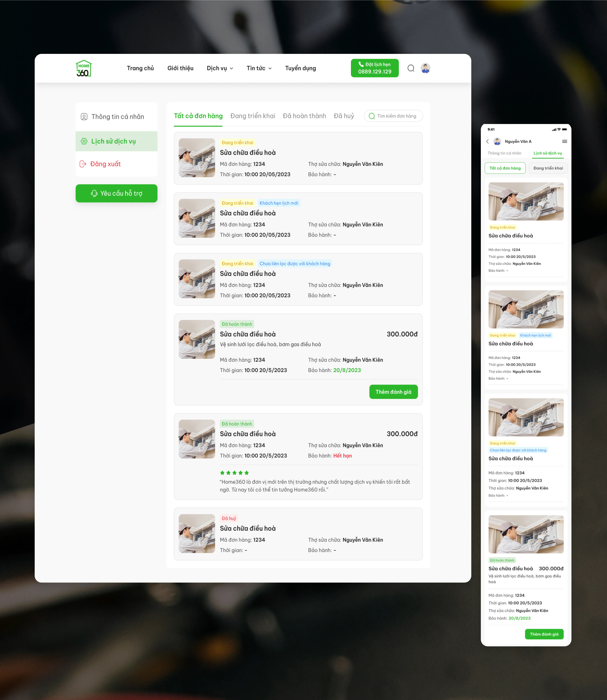Tap the mobile status bar battery icon
The height and width of the screenshot is (700, 607).
(x=564, y=129)
